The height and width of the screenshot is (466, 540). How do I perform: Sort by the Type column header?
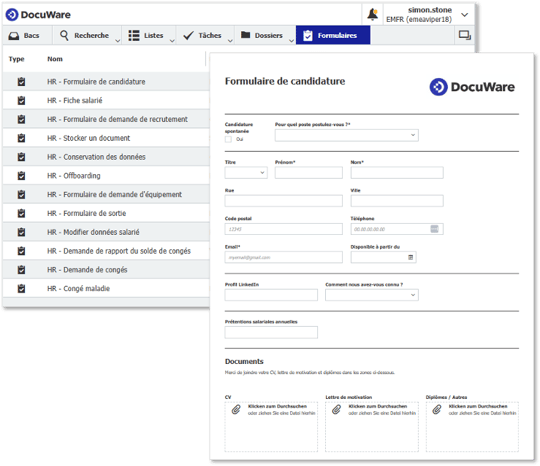17,59
